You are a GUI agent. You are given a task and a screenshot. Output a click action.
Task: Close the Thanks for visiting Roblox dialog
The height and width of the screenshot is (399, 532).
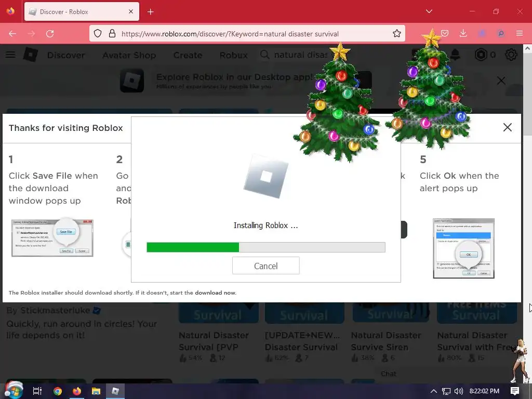click(508, 127)
